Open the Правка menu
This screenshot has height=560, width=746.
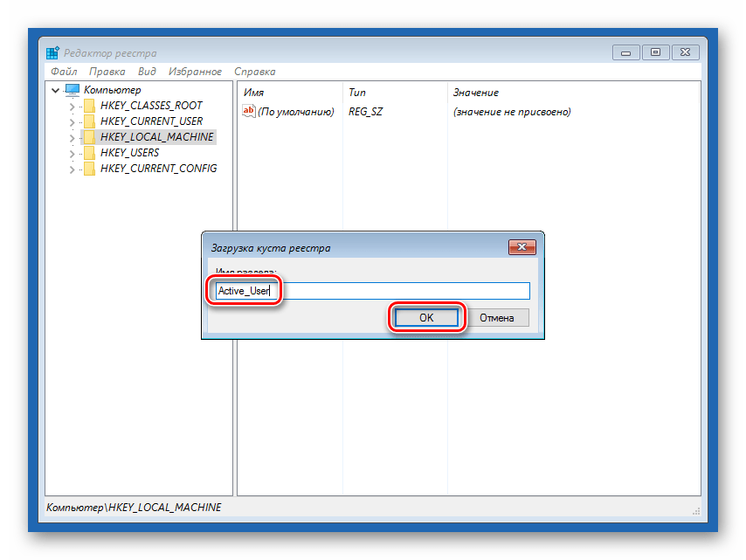pos(107,72)
